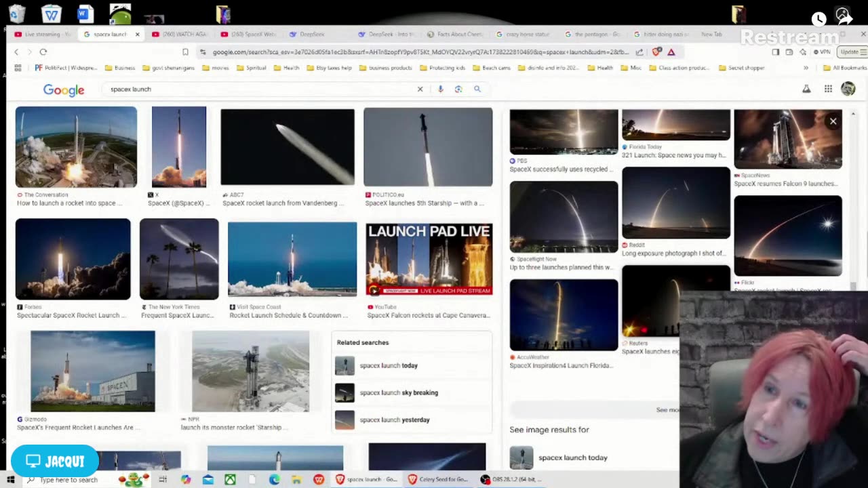Open the Etsy taxes help bookmarks folder
868x488 pixels.
pyautogui.click(x=329, y=68)
